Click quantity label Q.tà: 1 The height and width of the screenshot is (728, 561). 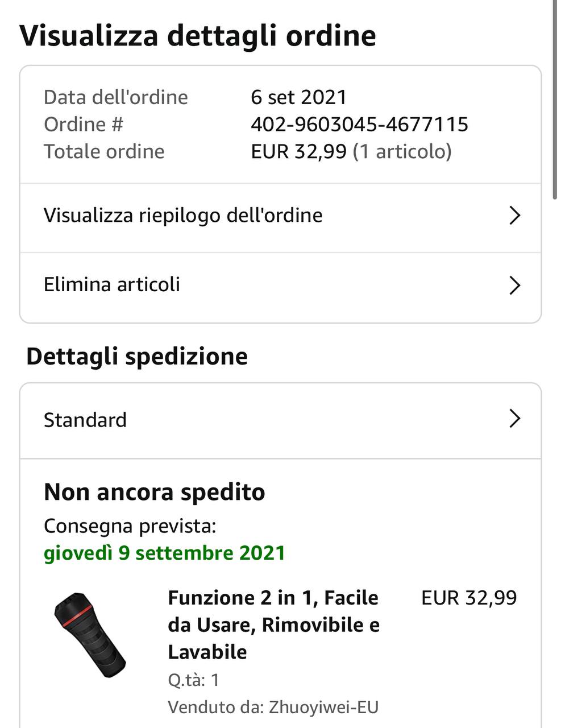(193, 680)
